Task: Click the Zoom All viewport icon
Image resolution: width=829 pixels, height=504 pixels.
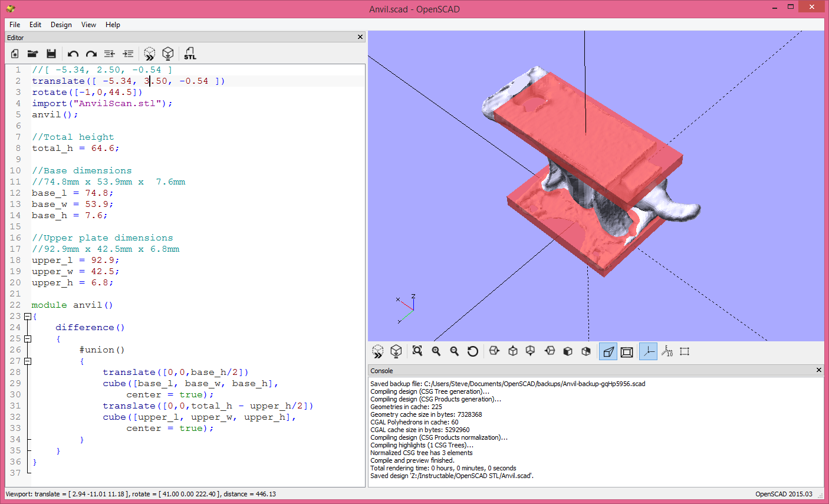Action: click(x=417, y=351)
